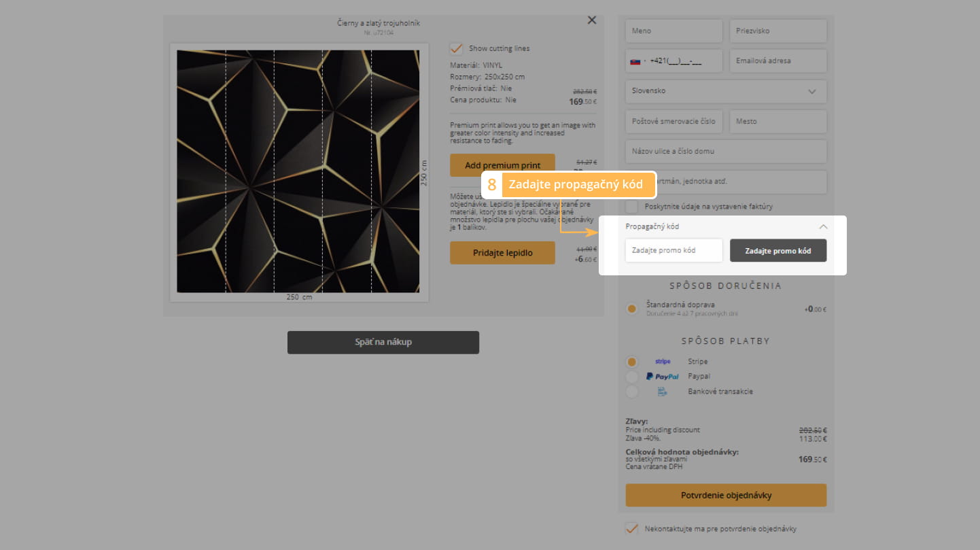Click the Add premium print button

[x=502, y=165]
